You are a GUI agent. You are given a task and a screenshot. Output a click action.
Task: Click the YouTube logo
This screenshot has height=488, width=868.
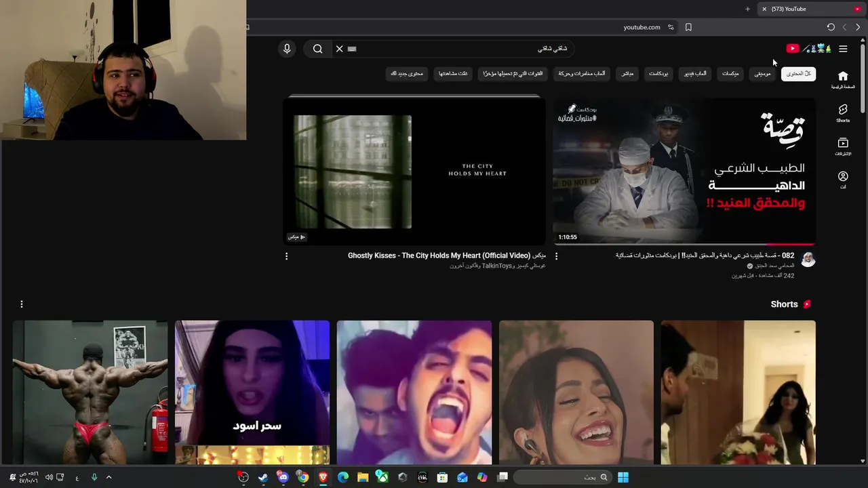tap(808, 49)
